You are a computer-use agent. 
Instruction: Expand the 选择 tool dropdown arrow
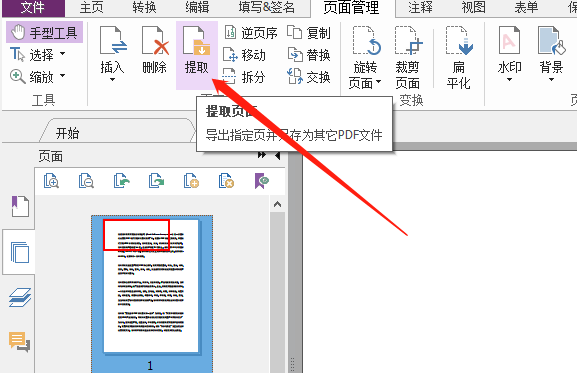pyautogui.click(x=63, y=54)
